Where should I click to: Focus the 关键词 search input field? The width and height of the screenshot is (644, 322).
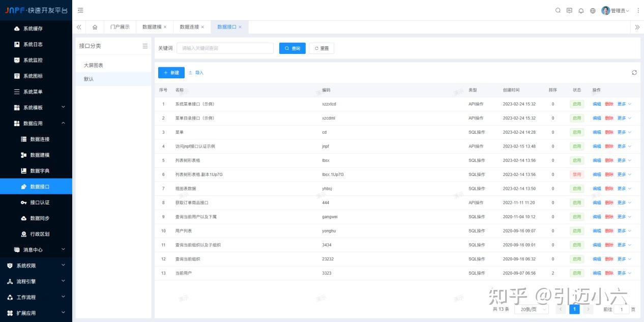point(225,48)
